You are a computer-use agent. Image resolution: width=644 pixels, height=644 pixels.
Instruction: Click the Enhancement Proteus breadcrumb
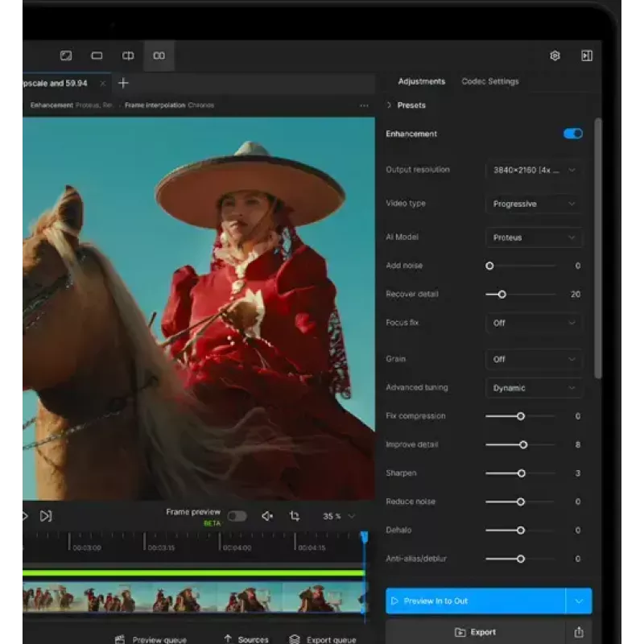(71, 105)
